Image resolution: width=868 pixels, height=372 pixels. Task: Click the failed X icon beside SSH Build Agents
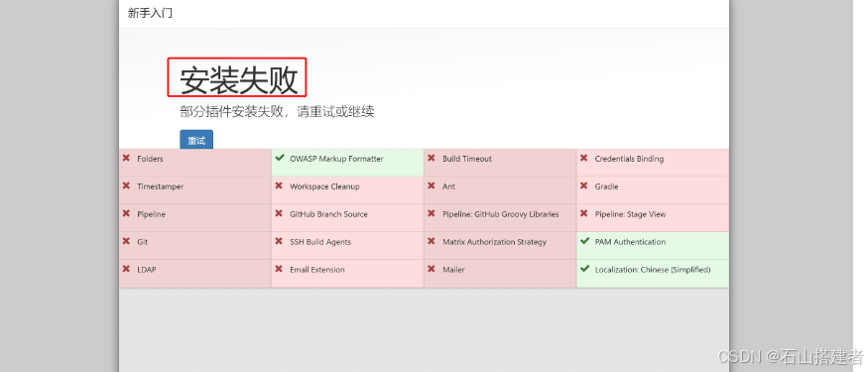click(279, 241)
